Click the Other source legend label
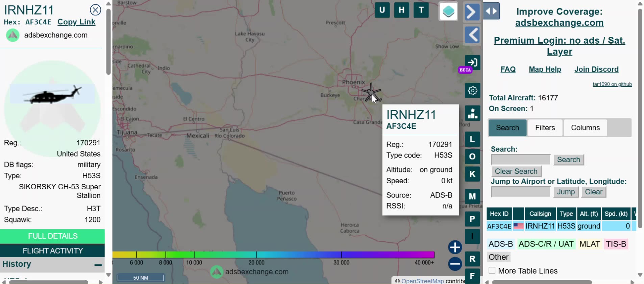 tap(498, 257)
